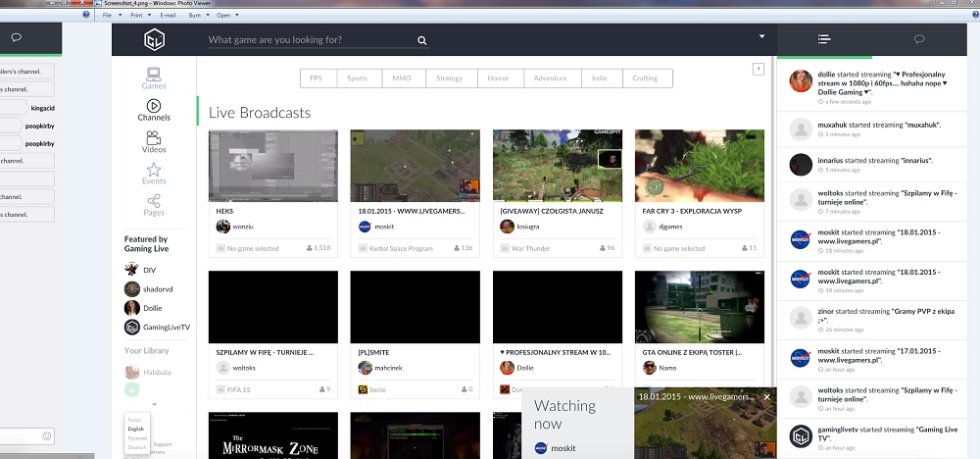Open the Pages share section
This screenshot has height=459, width=980.
coord(154,205)
